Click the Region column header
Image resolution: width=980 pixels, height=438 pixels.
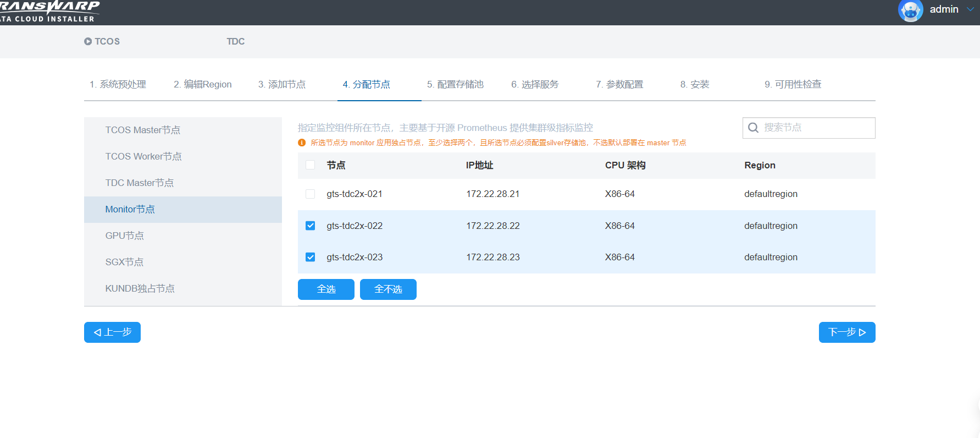coord(760,165)
